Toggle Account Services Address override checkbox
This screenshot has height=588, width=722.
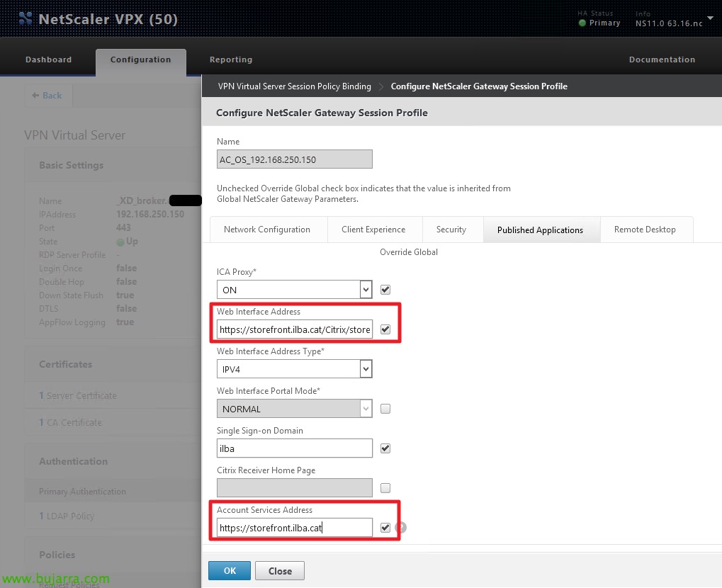tap(385, 527)
